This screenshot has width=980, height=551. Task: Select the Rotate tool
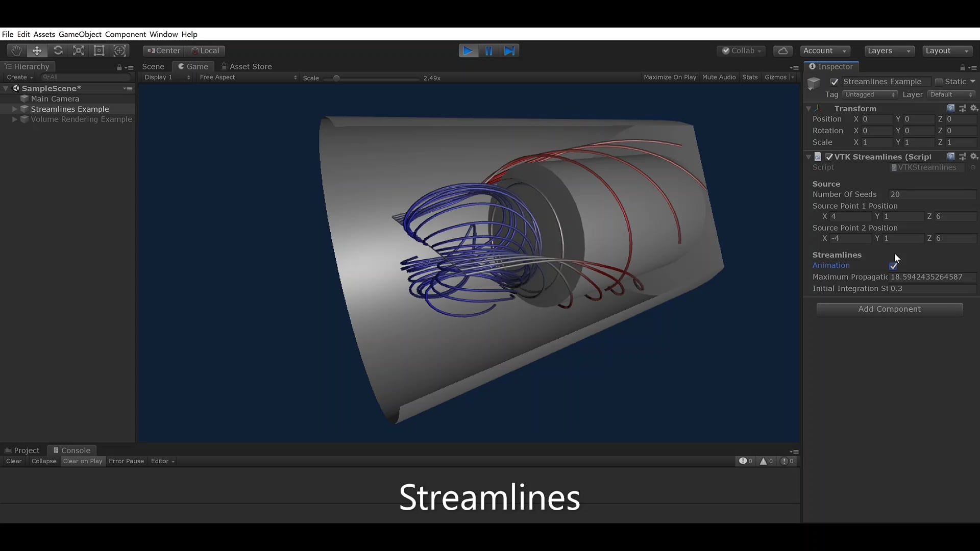pyautogui.click(x=58, y=51)
